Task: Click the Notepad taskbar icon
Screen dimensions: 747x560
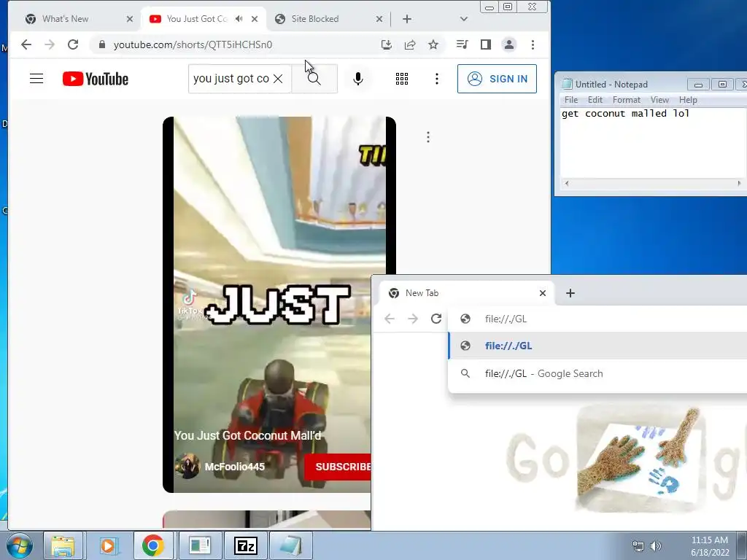Action: click(x=291, y=545)
